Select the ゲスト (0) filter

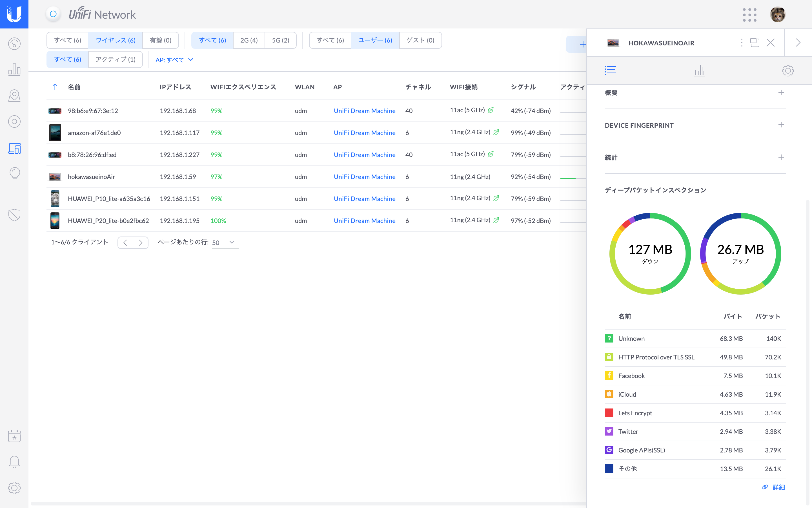point(420,40)
